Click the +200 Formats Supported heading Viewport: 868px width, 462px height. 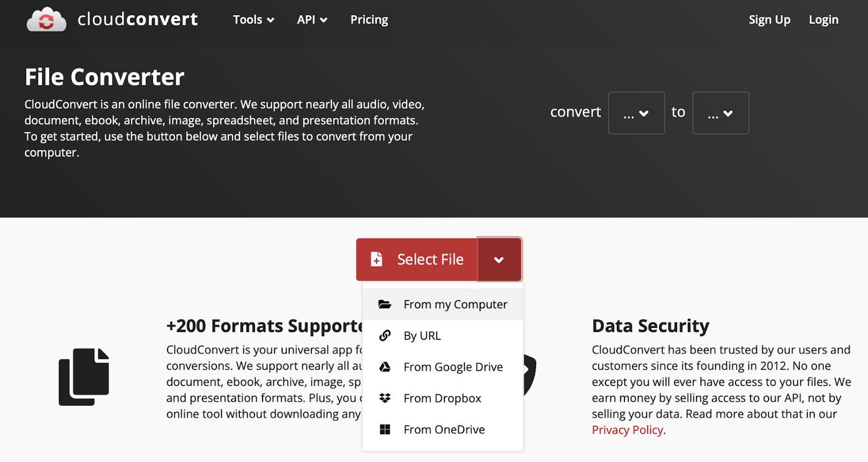[264, 326]
